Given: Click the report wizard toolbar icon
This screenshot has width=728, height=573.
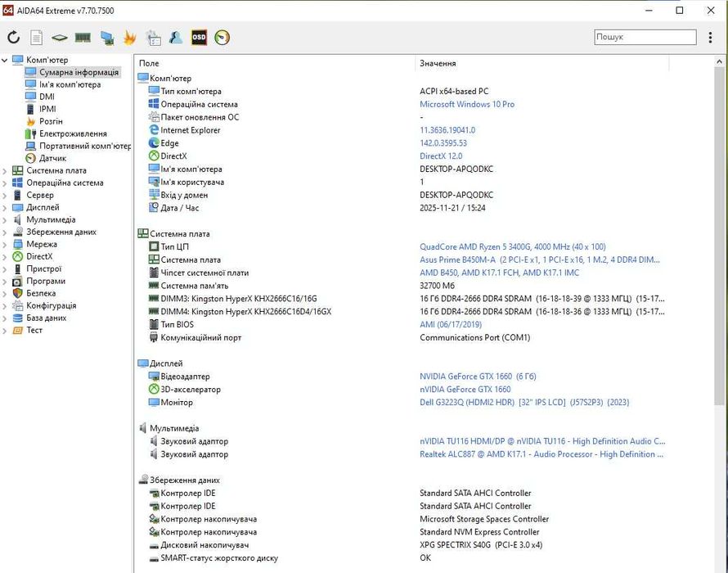Looking at the screenshot, I should (153, 38).
